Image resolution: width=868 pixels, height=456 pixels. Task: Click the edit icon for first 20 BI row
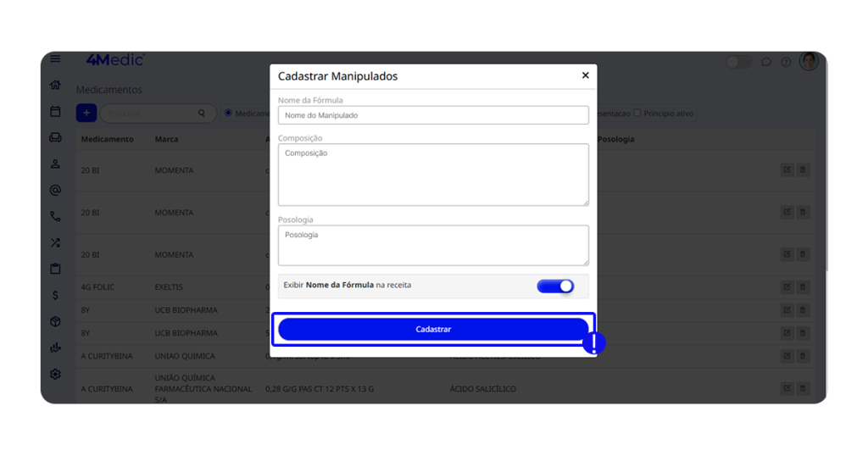click(787, 170)
